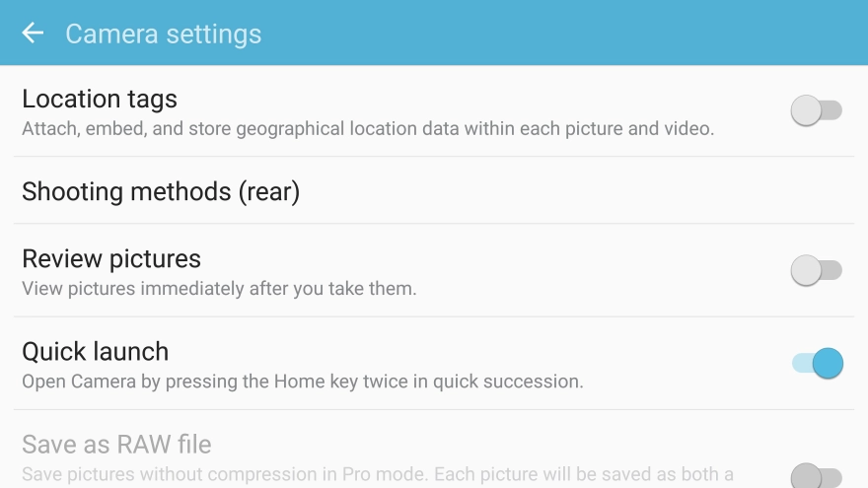Tap the Review pictures heading

click(111, 259)
